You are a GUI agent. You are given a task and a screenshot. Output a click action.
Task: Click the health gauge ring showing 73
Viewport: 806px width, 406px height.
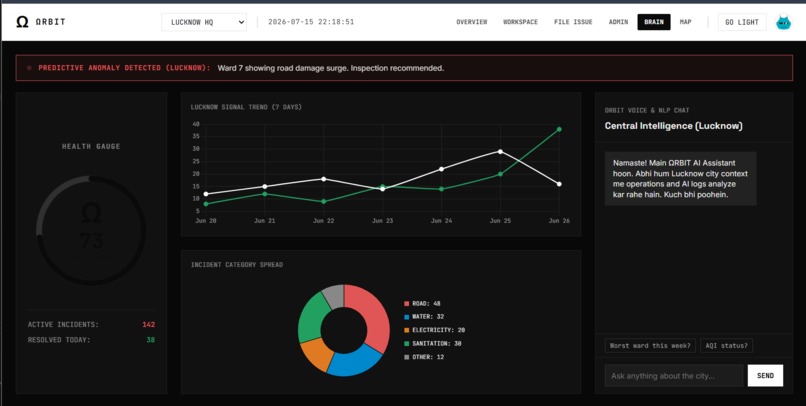tap(91, 230)
